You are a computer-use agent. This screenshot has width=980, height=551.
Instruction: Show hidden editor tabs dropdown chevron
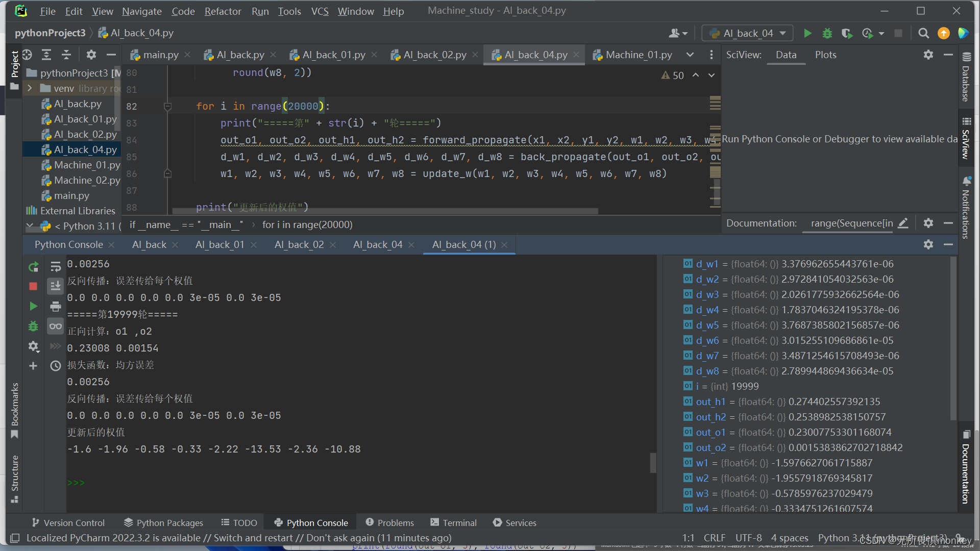pyautogui.click(x=690, y=55)
